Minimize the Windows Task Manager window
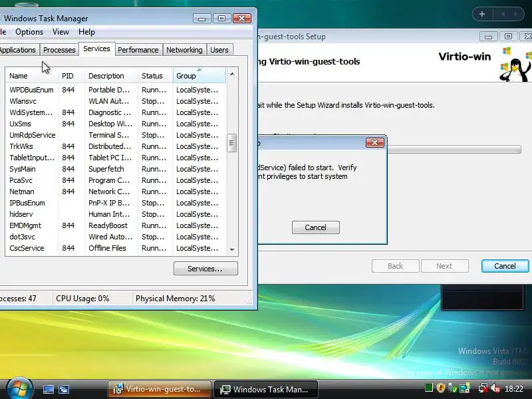 (x=202, y=19)
